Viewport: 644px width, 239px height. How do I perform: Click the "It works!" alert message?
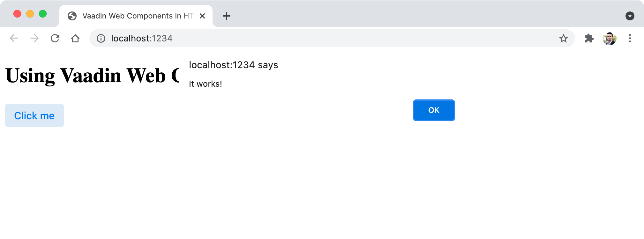[205, 84]
